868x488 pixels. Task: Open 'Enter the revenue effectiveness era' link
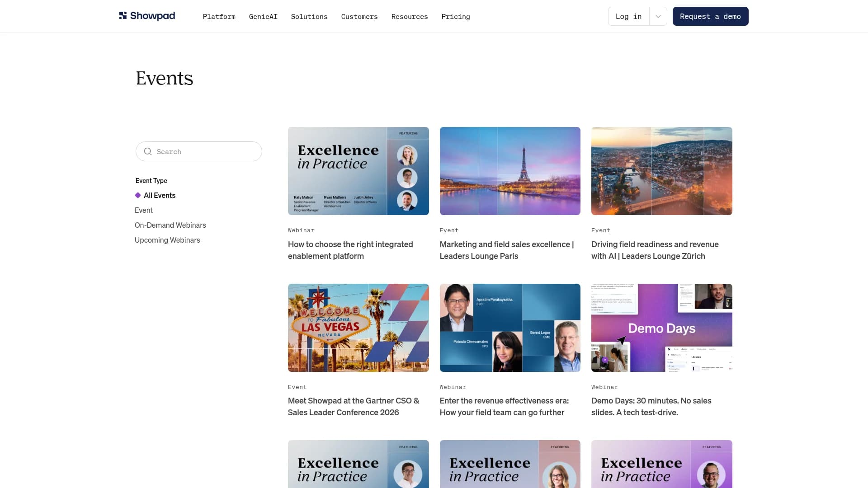(504, 407)
